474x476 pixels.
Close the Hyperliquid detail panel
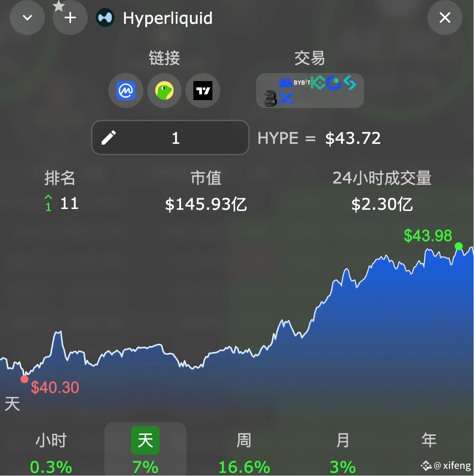pos(445,17)
